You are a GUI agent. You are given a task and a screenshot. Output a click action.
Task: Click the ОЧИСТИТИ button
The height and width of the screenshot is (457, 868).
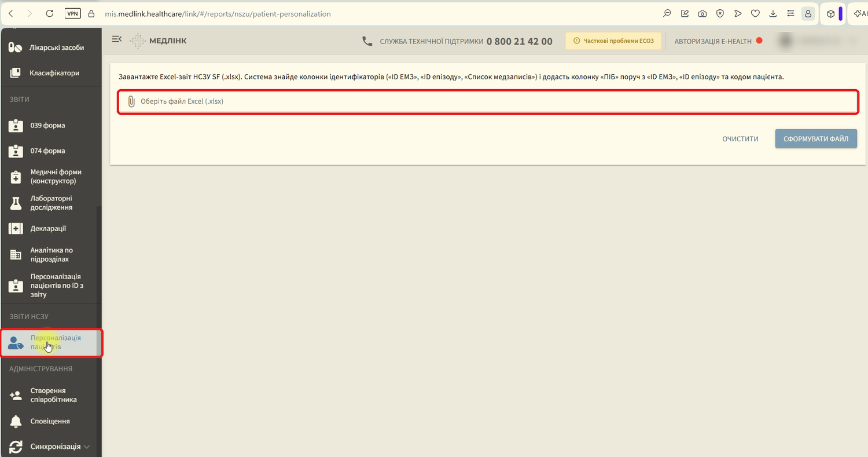tap(740, 139)
